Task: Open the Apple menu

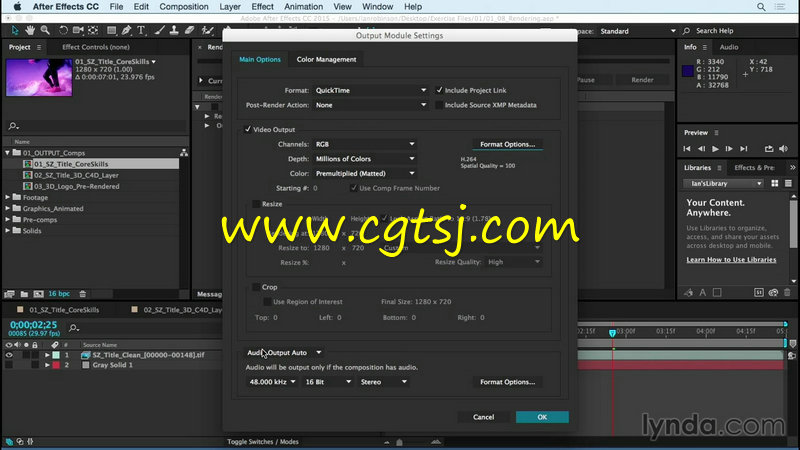Action: 17,7
